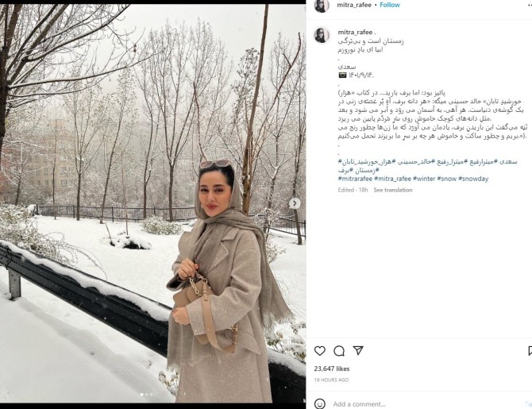Select the second carousel dot indicator

click(x=147, y=395)
